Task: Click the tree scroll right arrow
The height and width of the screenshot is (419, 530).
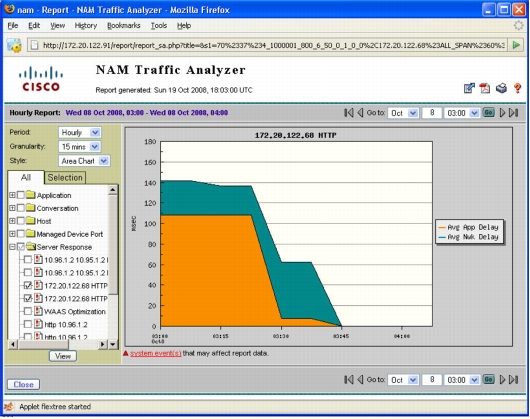Action: coord(102,344)
